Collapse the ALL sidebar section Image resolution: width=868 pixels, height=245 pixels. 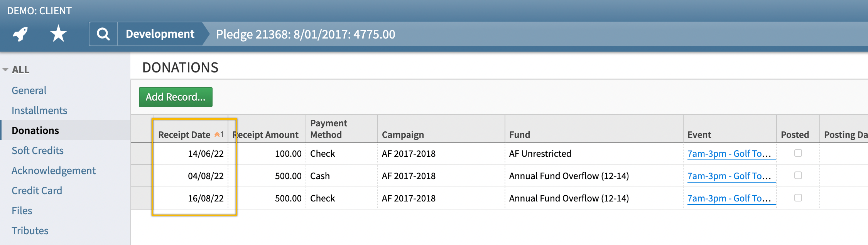point(5,70)
